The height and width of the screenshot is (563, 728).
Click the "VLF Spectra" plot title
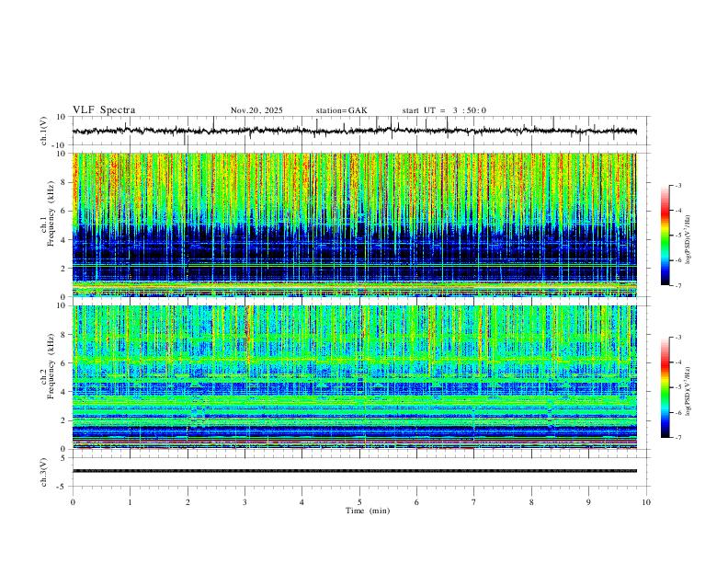click(x=104, y=110)
